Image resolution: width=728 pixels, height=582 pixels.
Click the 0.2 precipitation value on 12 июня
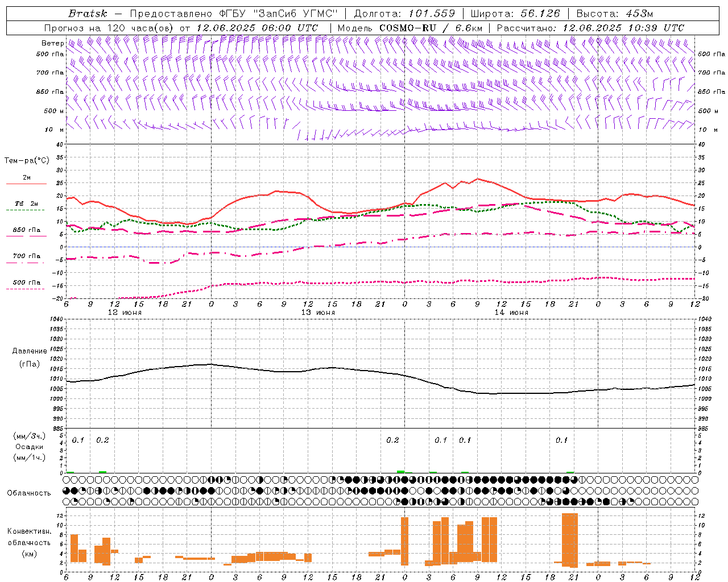tap(102, 440)
